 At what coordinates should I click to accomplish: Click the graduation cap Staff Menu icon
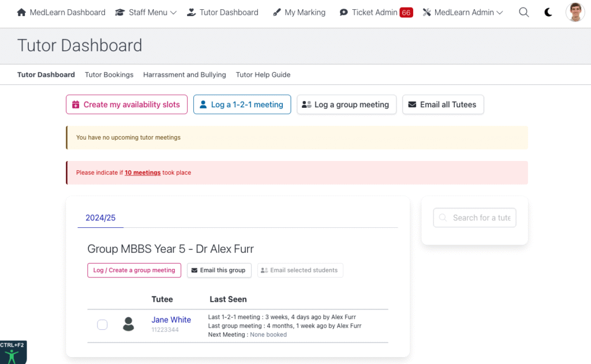click(120, 13)
